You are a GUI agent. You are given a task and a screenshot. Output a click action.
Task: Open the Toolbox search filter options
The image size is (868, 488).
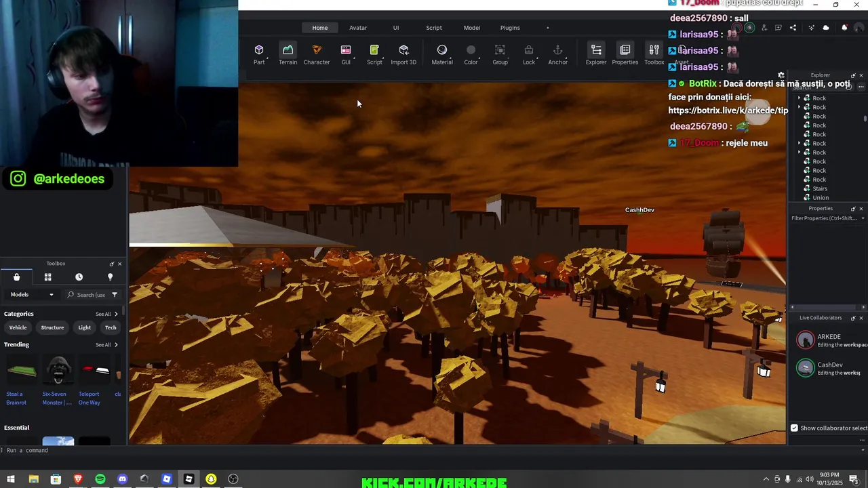click(115, 295)
